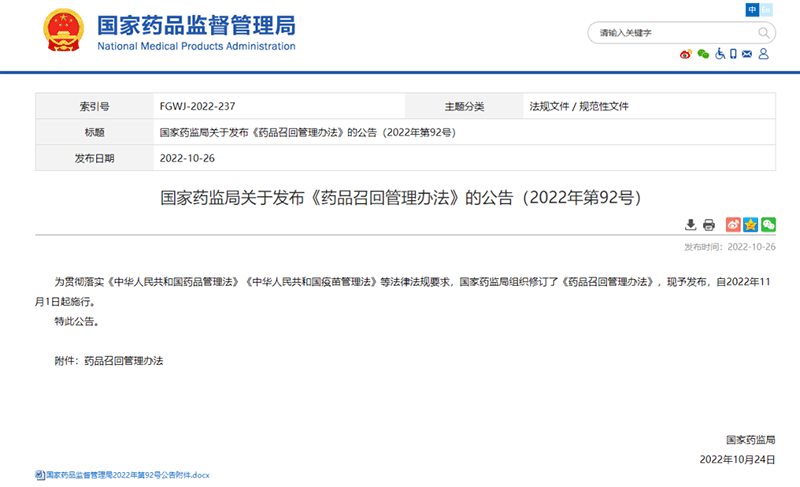Open mobile version via phone icon
800x487 pixels.
[733, 54]
